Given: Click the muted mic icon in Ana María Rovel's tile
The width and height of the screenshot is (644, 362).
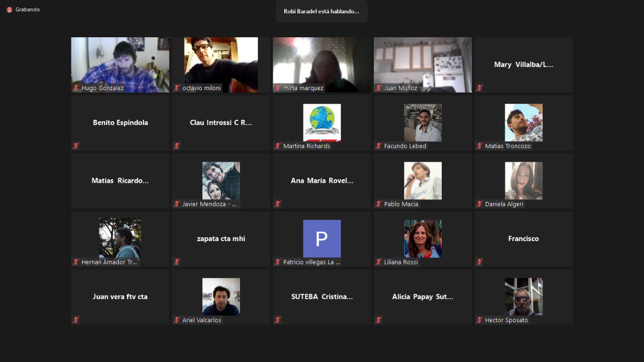Looking at the screenshot, I should pos(278,204).
